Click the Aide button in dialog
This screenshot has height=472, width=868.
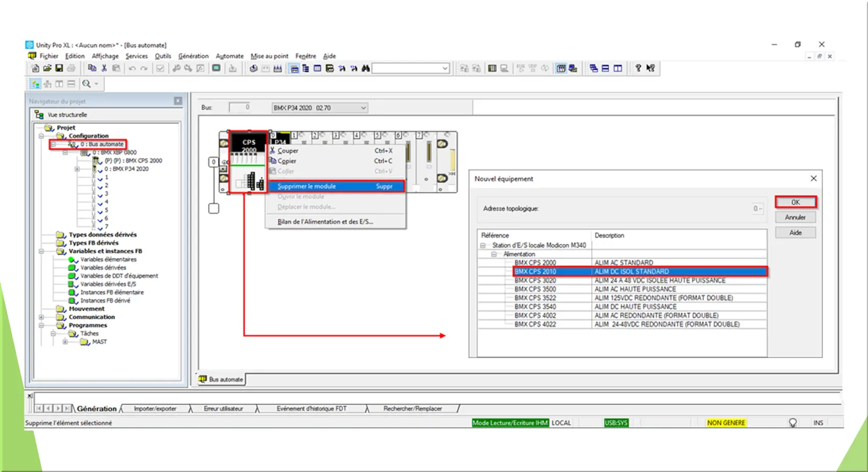[795, 232]
